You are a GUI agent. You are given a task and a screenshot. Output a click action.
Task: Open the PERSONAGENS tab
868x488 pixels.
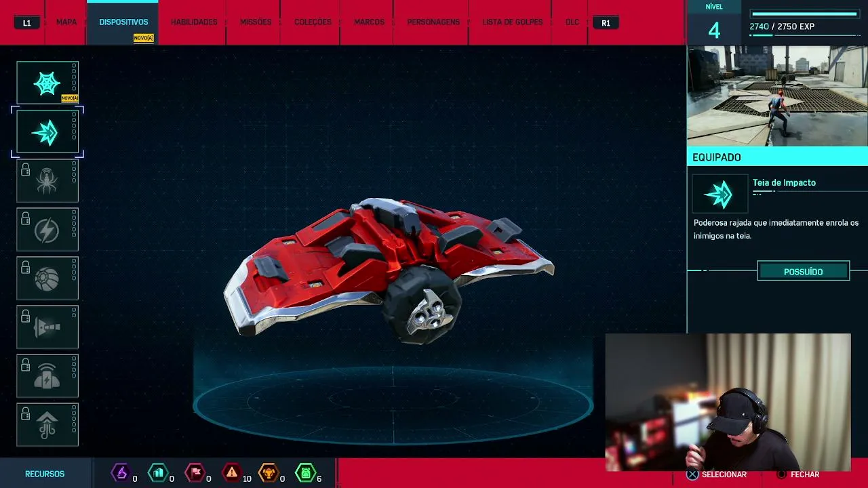coord(433,22)
